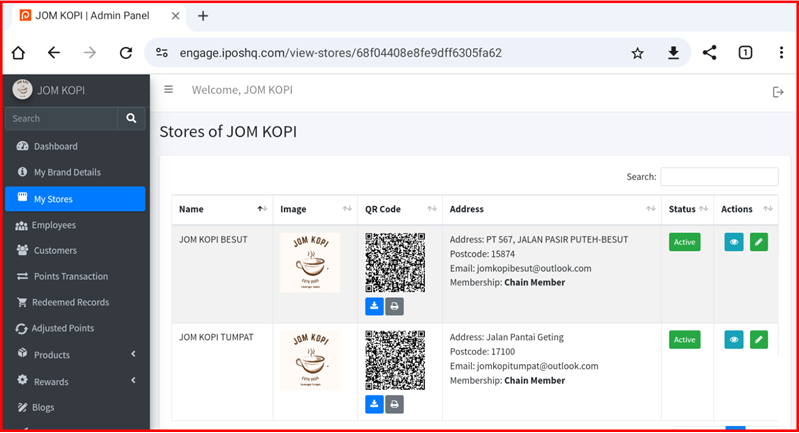Click the stores table Search input field

click(718, 177)
